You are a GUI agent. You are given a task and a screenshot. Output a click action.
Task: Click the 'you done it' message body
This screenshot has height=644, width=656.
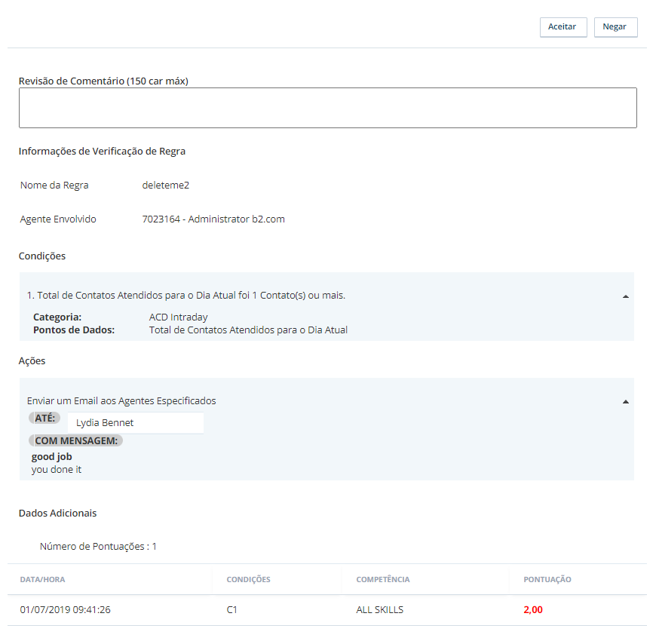(56, 470)
